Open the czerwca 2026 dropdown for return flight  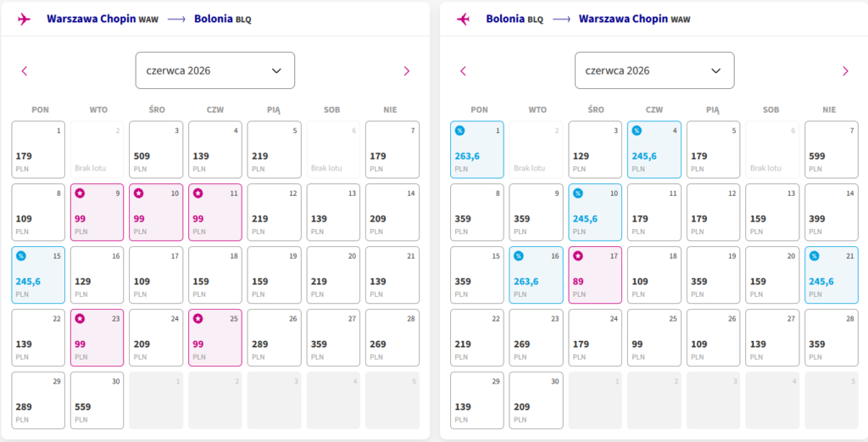pos(654,70)
